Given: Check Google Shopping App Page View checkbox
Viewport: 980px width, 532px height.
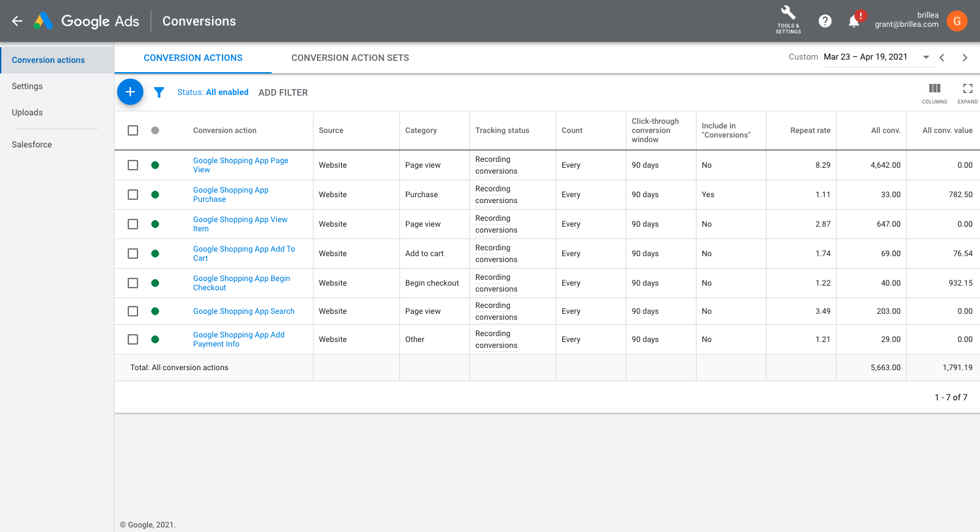Looking at the screenshot, I should 133,165.
